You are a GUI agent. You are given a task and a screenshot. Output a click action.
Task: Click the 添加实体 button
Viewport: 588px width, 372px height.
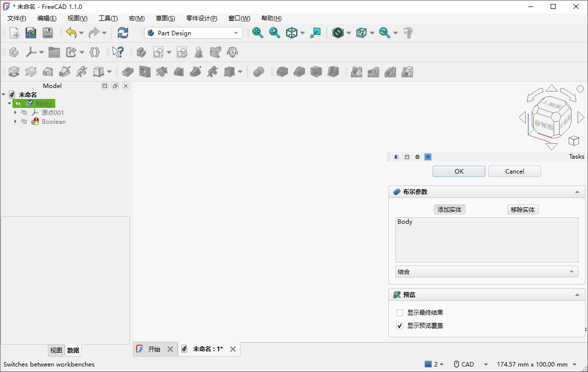click(x=450, y=209)
